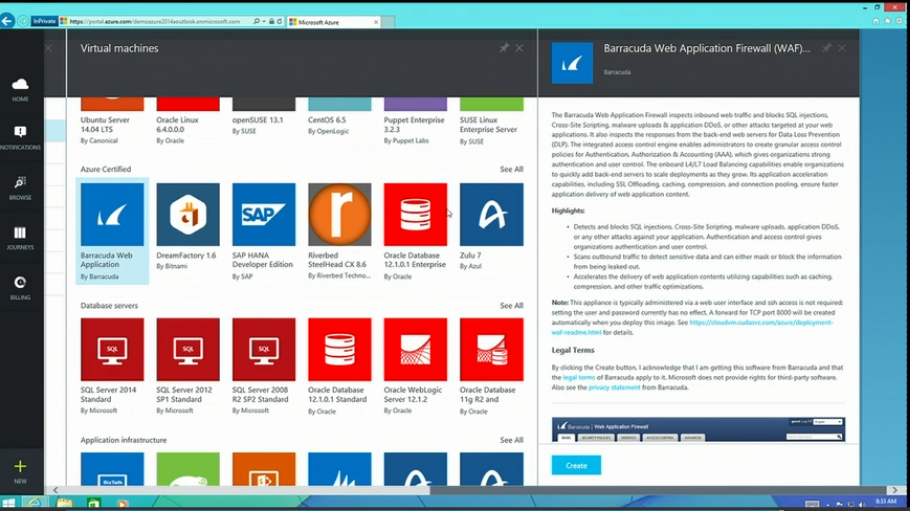Click the Barracuda WAF screenshot thumbnail
Image resolution: width=910 pixels, height=514 pixels.
[x=698, y=430]
